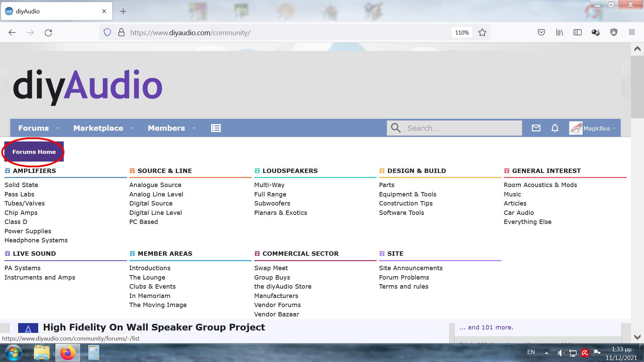644x362 pixels.
Task: Open the Firefox library icon
Action: [x=559, y=33]
